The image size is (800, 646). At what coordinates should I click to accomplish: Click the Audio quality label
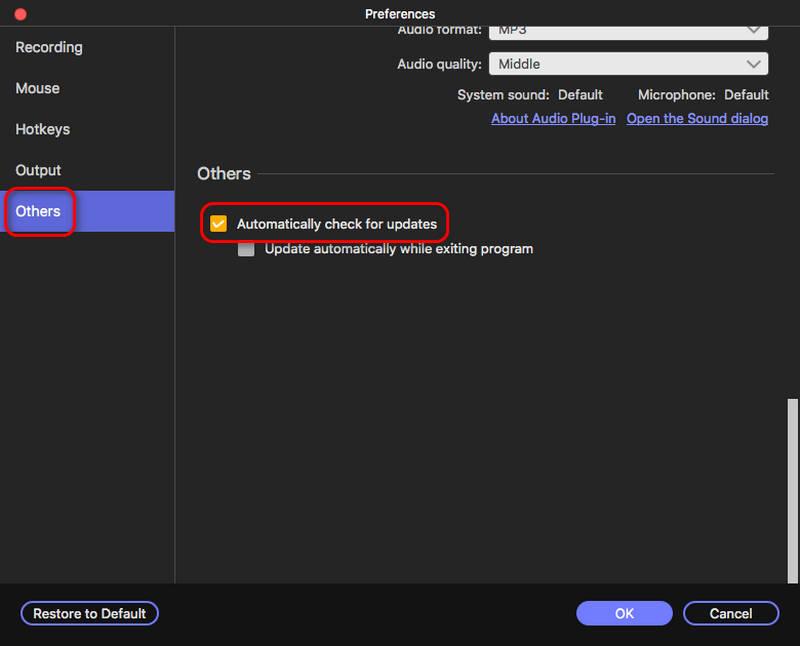(439, 64)
